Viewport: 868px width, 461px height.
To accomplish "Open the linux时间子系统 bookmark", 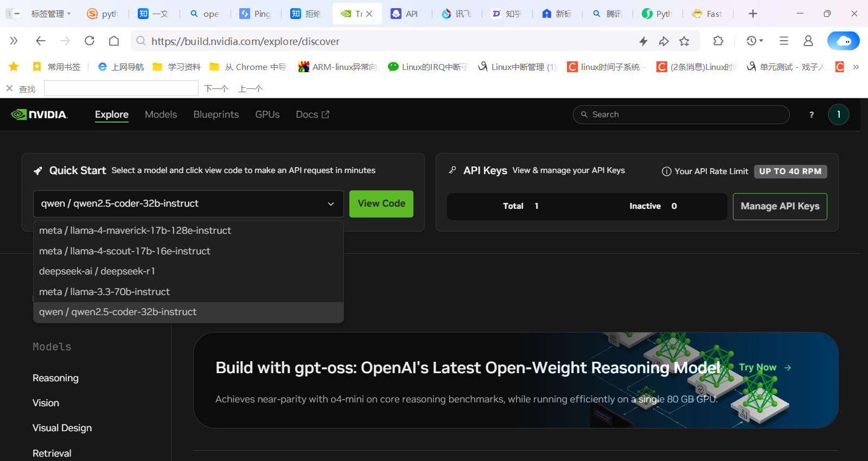I will click(x=606, y=67).
